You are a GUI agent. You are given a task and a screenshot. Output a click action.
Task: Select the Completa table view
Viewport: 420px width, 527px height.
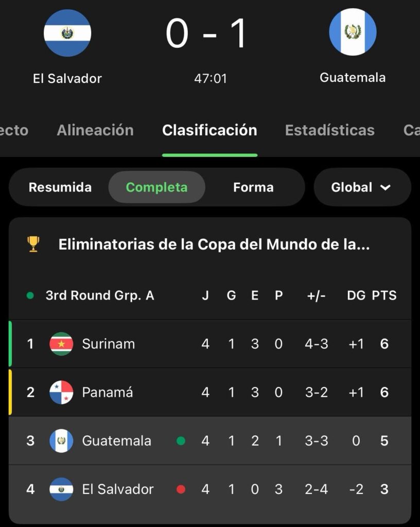point(156,187)
